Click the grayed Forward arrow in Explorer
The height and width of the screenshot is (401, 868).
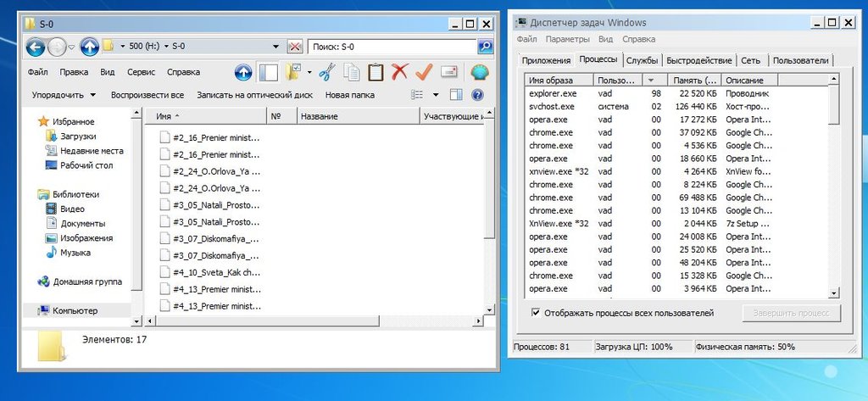[x=57, y=47]
